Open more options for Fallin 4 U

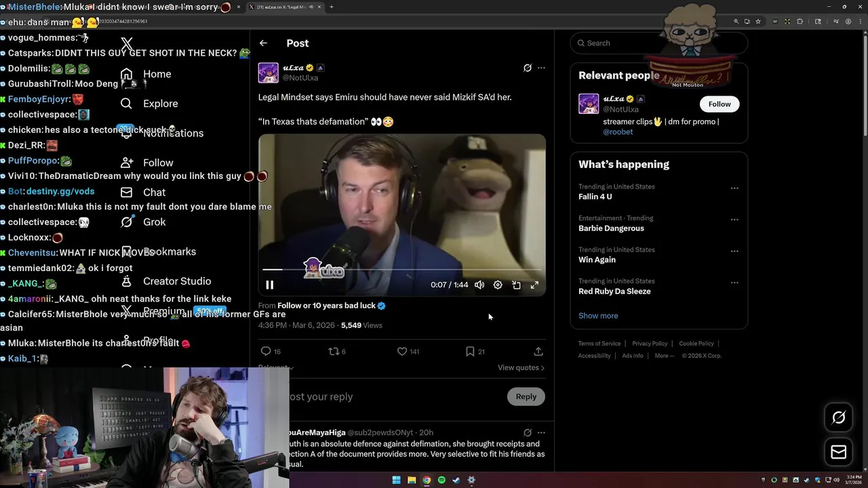[734, 188]
